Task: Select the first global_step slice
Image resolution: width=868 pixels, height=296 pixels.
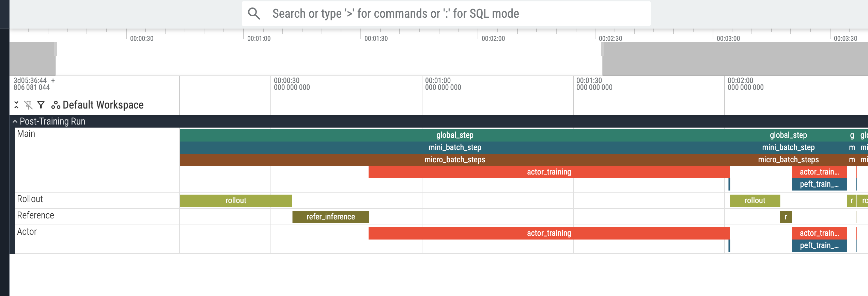Action: 455,135
